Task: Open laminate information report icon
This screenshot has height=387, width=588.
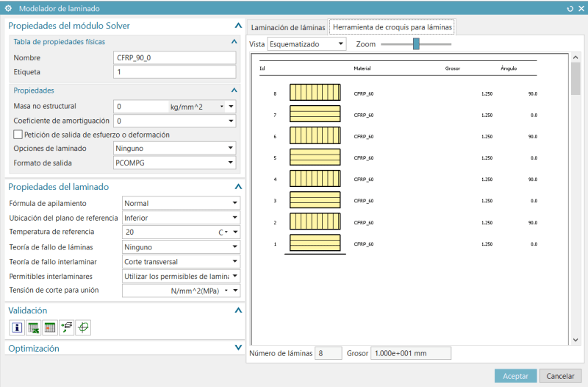Action: pyautogui.click(x=17, y=327)
